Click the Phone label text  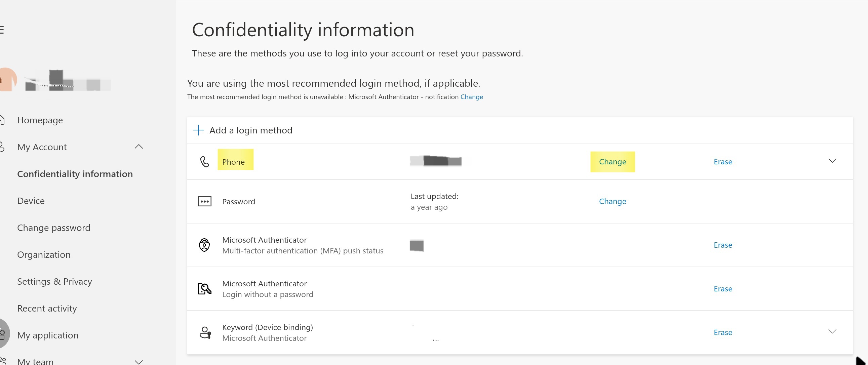234,162
